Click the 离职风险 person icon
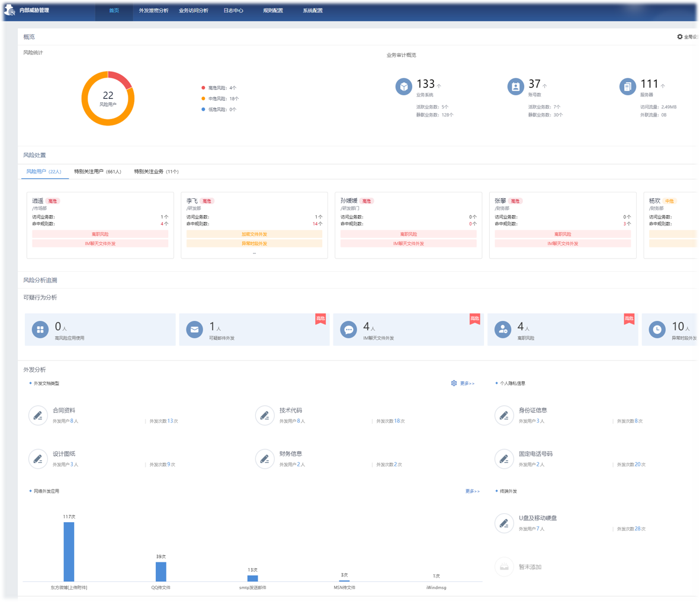The image size is (700, 602). tap(503, 330)
